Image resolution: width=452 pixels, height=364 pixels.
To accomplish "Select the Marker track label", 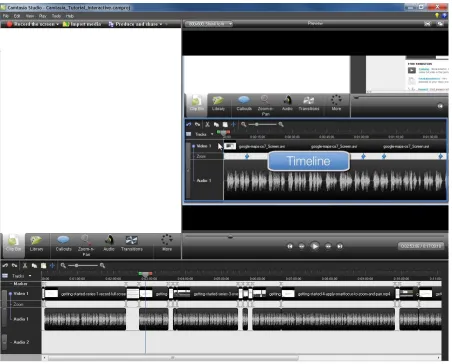I will [x=21, y=284].
